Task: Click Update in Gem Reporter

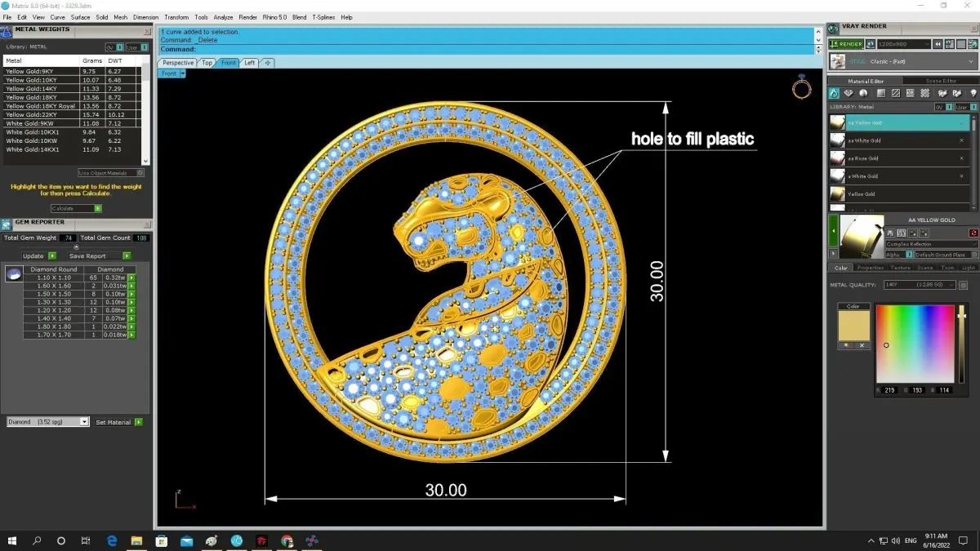Action: click(38, 256)
